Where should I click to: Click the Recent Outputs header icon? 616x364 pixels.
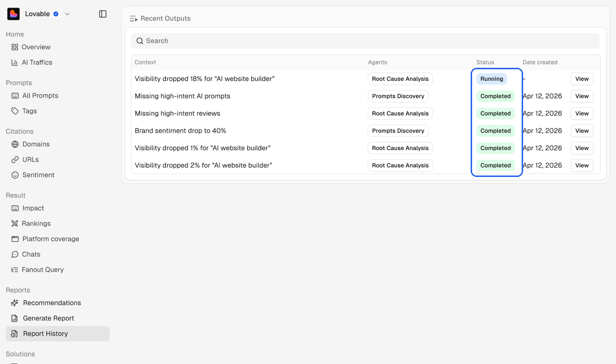[134, 19]
